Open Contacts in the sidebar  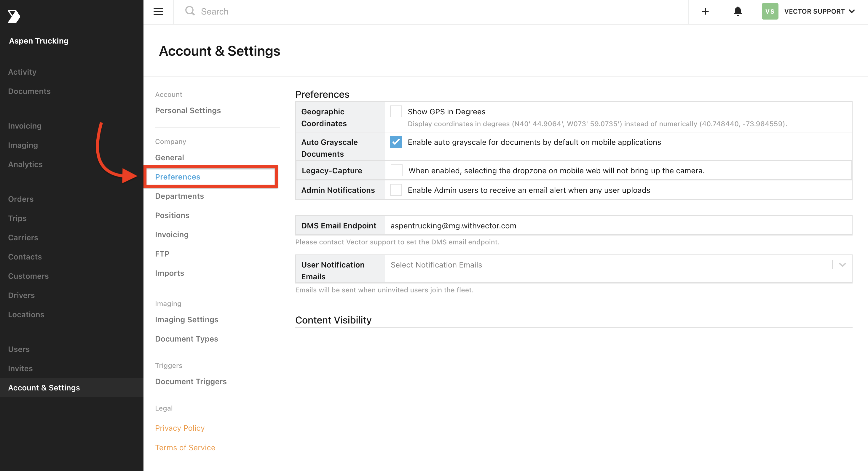[25, 257]
